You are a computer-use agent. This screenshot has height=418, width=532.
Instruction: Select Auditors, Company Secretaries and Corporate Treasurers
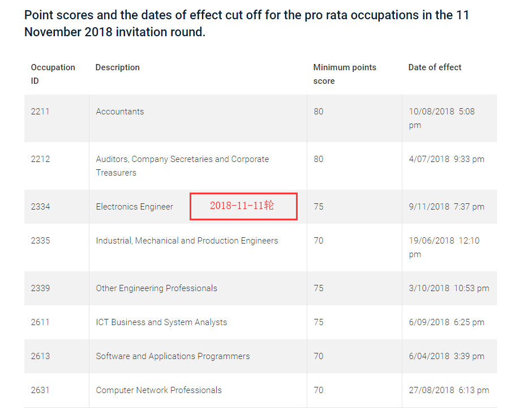pyautogui.click(x=182, y=166)
